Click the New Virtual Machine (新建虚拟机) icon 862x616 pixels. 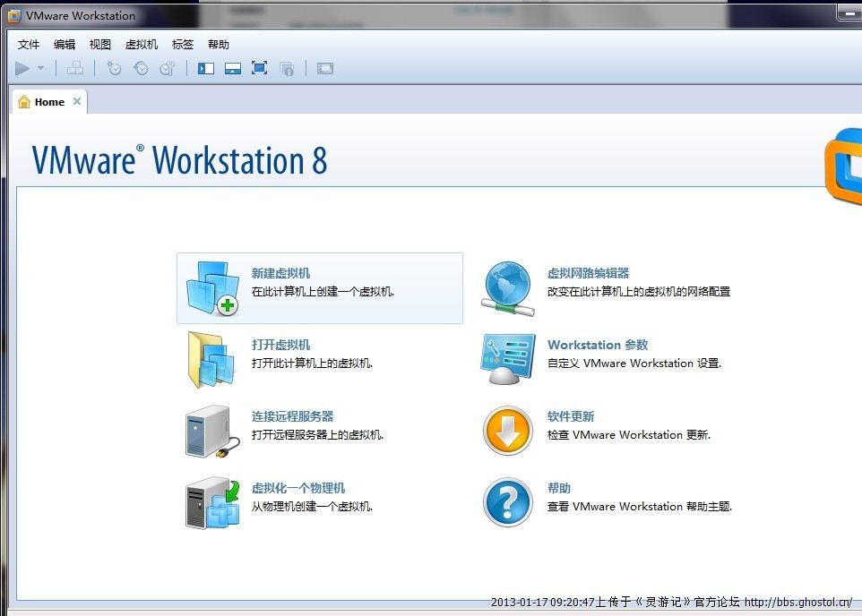pos(212,288)
